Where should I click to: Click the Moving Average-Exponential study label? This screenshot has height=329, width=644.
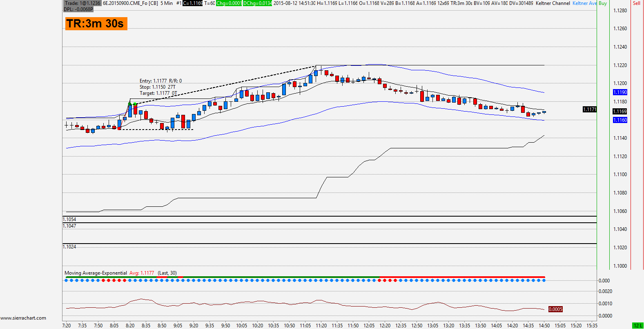tap(96, 273)
